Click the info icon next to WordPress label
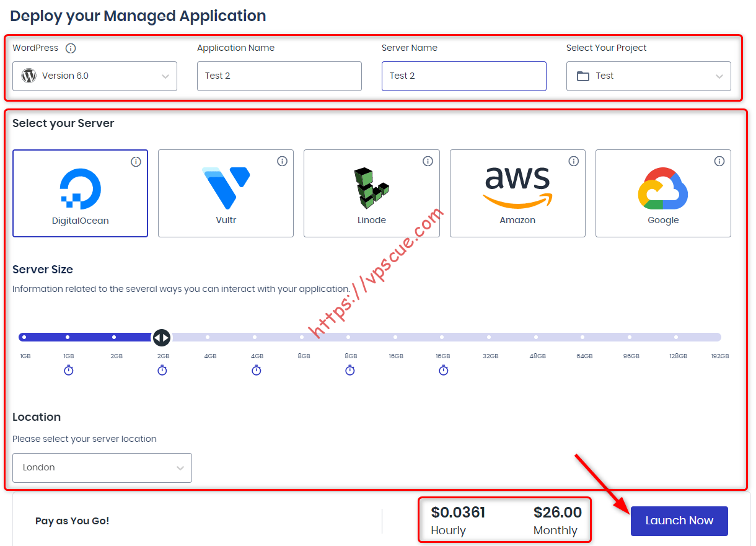Image resolution: width=756 pixels, height=546 pixels. tap(71, 48)
